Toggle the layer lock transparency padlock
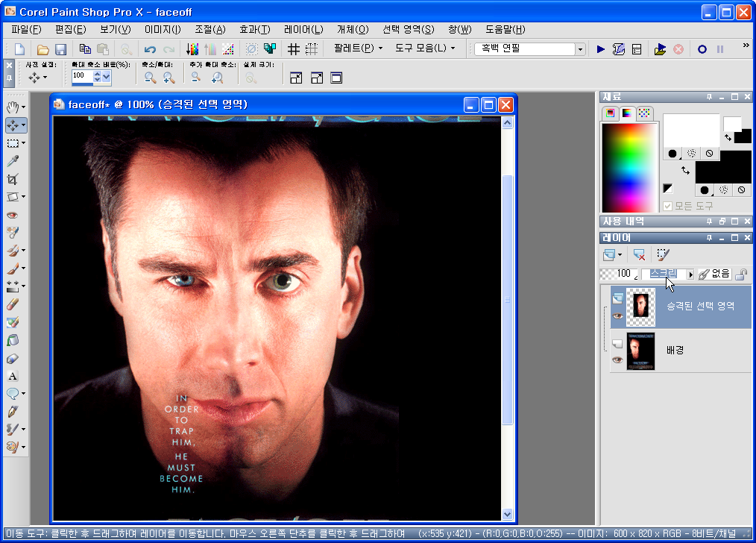756x543 pixels. [x=742, y=274]
